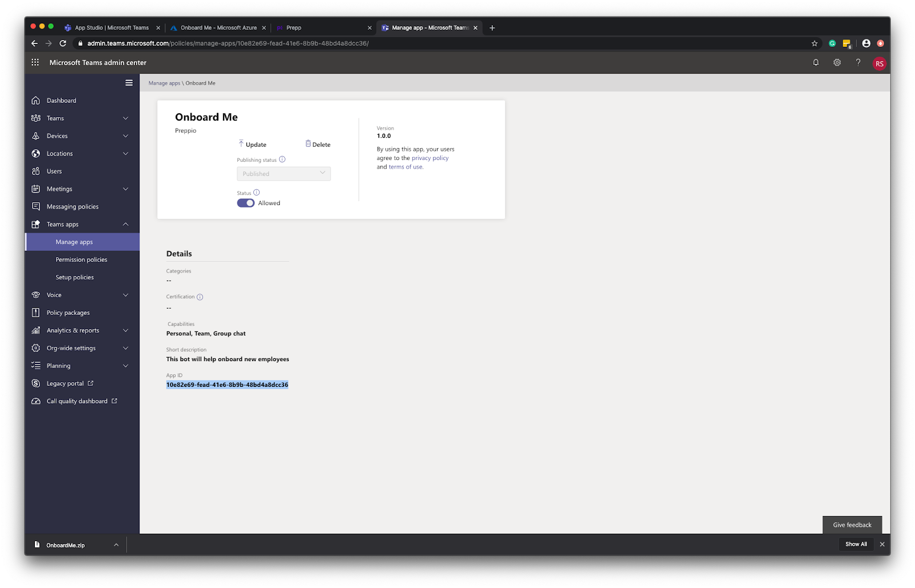Open the Dashboard from the sidebar

61,100
